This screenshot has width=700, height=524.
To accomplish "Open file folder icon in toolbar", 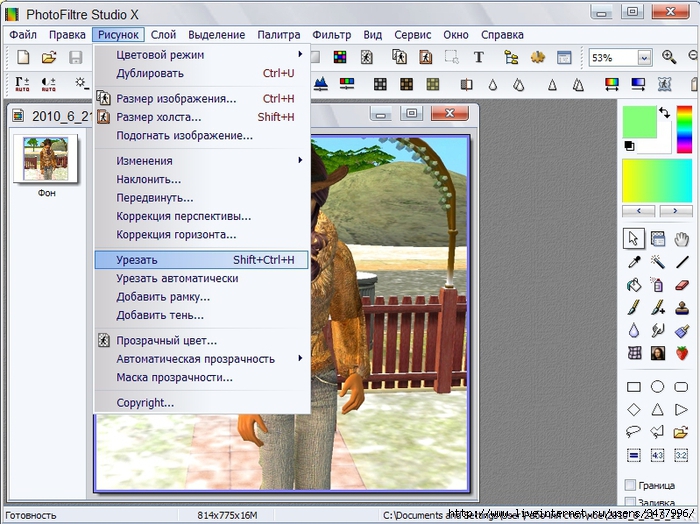I will coord(49,57).
